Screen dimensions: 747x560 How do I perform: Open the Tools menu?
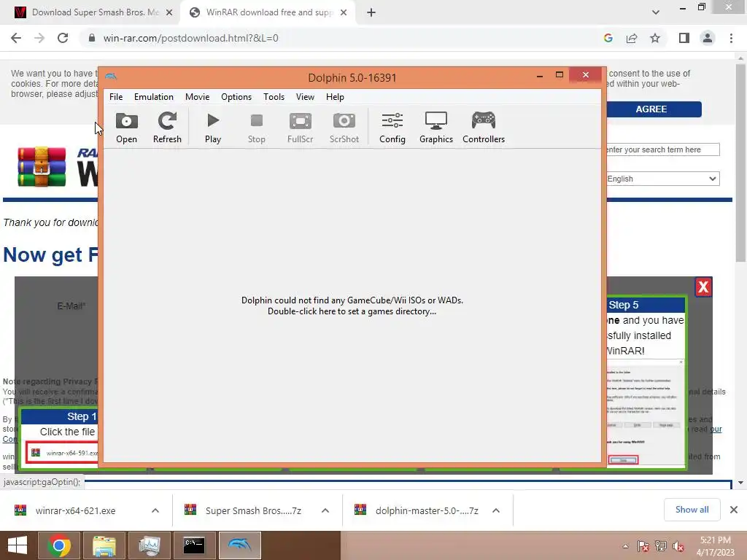point(274,97)
